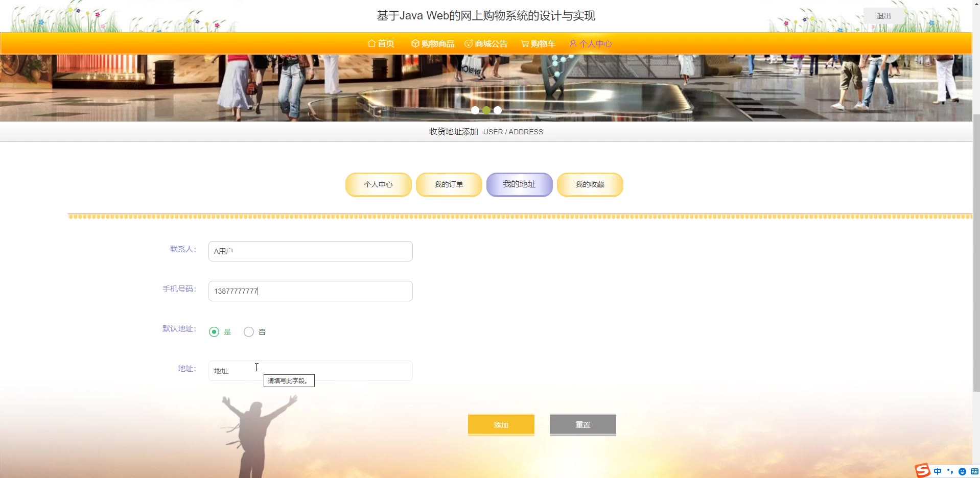The width and height of the screenshot is (980, 478).
Task: Select the second green carousel dot
Action: click(x=486, y=110)
